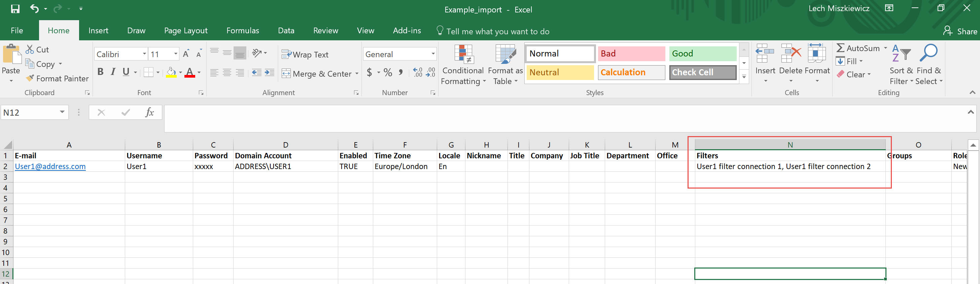This screenshot has width=980, height=284.
Task: Click the Redo arrow icon
Action: coord(58,8)
